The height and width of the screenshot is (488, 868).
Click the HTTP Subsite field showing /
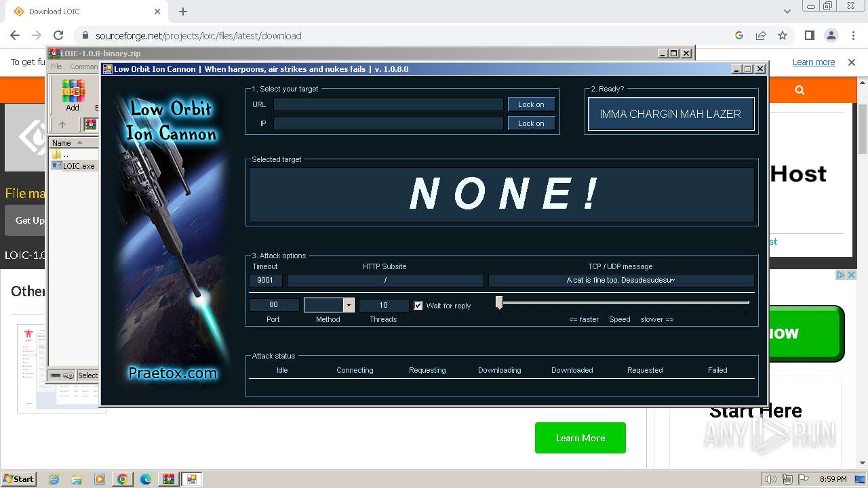coord(385,280)
